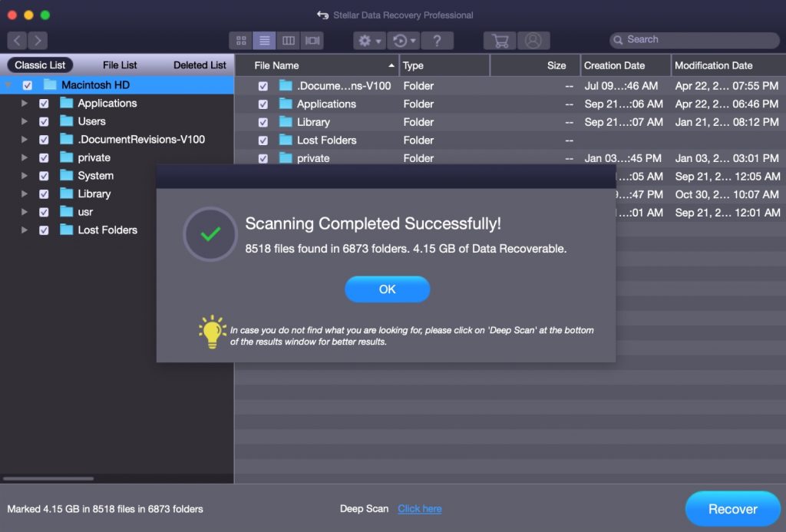Switch to cover flow view

(312, 41)
